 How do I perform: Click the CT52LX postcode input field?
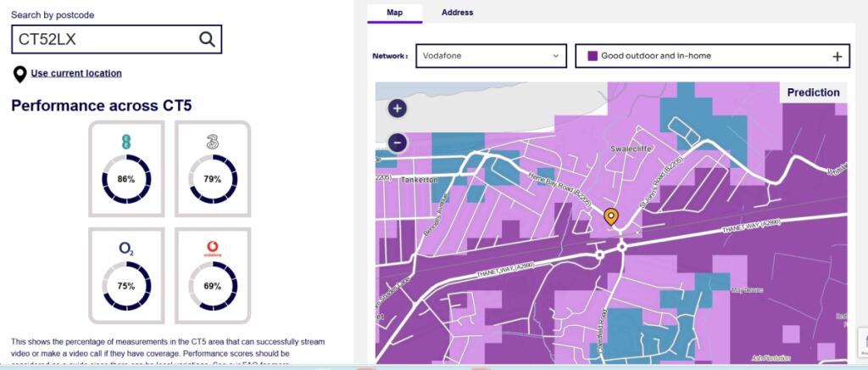click(117, 39)
